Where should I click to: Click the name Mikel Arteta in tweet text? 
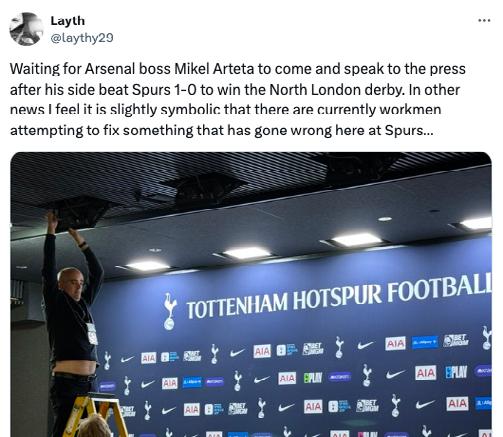point(214,69)
